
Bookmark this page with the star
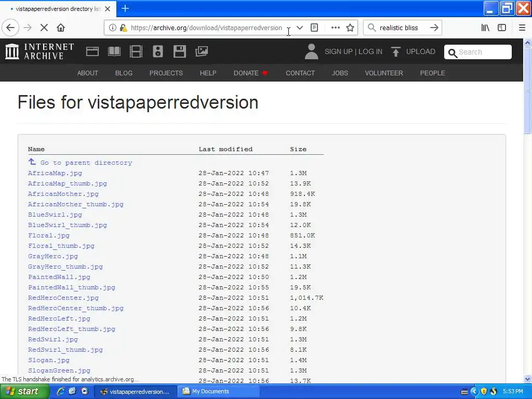point(350,28)
